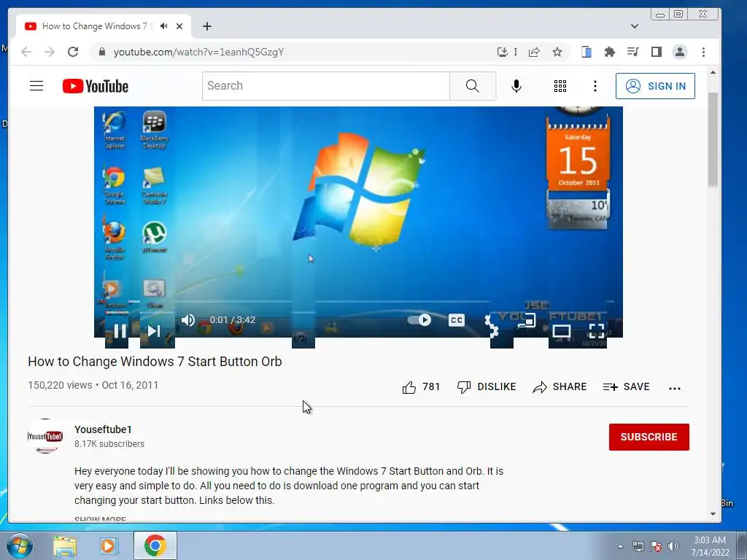Image resolution: width=747 pixels, height=560 pixels.
Task: Mute the video player volume
Action: point(188,320)
